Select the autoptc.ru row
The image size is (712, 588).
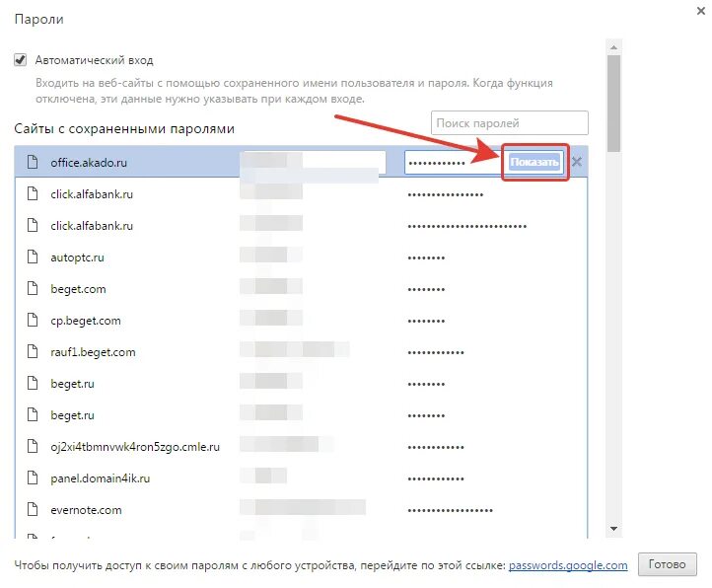pyautogui.click(x=301, y=257)
